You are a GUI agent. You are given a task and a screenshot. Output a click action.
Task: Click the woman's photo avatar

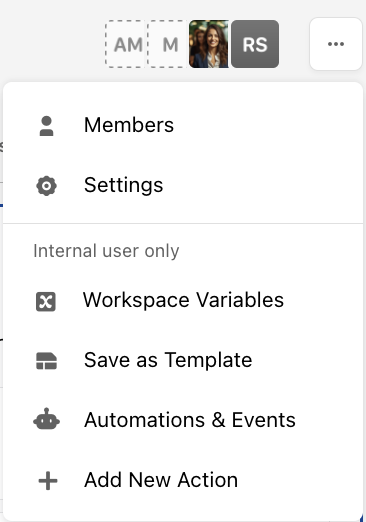tap(209, 44)
